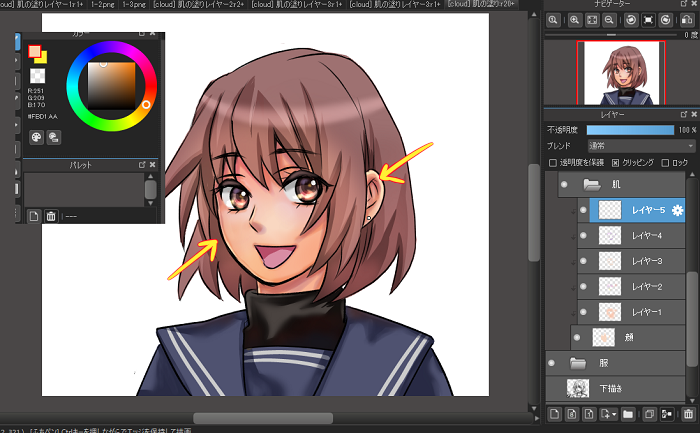Enable the ロック checkbox
700x433 pixels.
click(666, 162)
